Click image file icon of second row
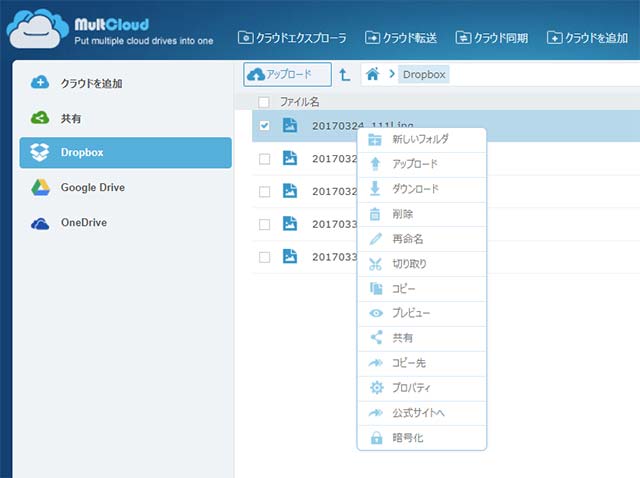This screenshot has width=640, height=478. (290, 158)
